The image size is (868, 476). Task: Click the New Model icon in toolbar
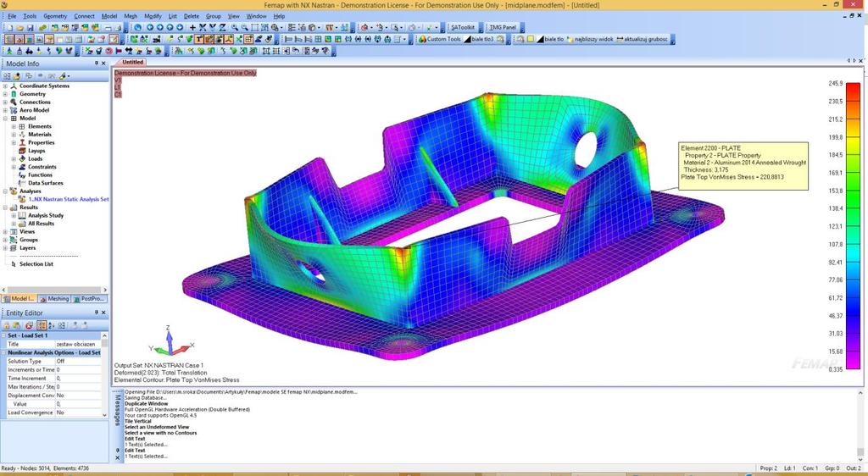pyautogui.click(x=9, y=27)
